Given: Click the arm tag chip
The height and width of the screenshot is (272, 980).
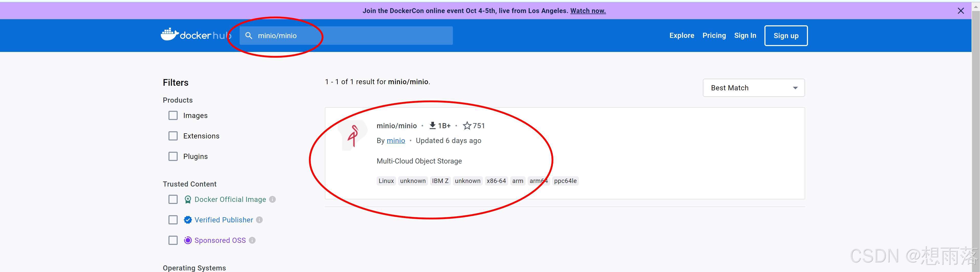Looking at the screenshot, I should (x=518, y=181).
